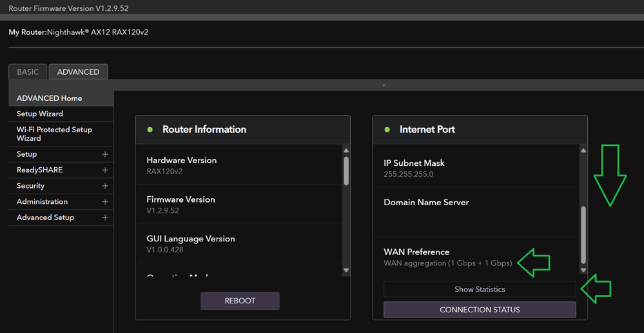The height and width of the screenshot is (333, 644).
Task: Click the Internet Port scrollbar thumb
Action: pos(583,235)
